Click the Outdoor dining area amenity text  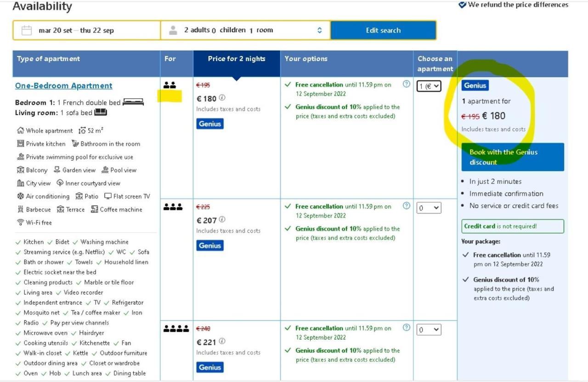tap(51, 363)
